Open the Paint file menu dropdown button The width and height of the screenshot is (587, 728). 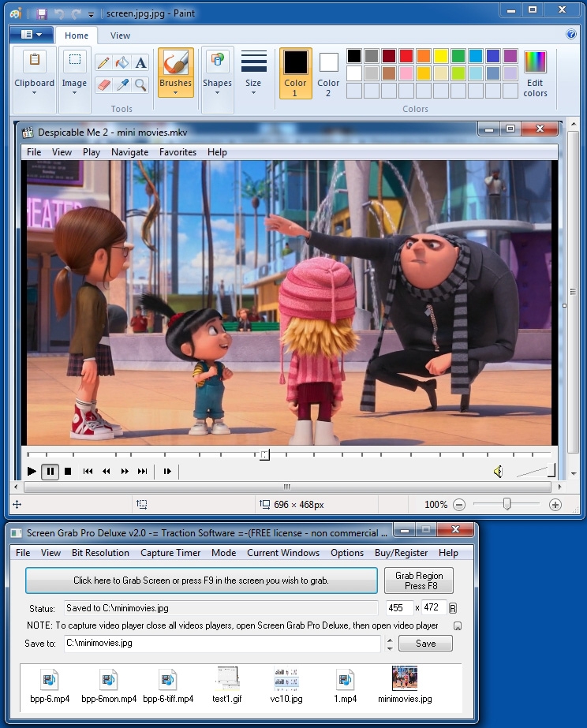pyautogui.click(x=31, y=35)
